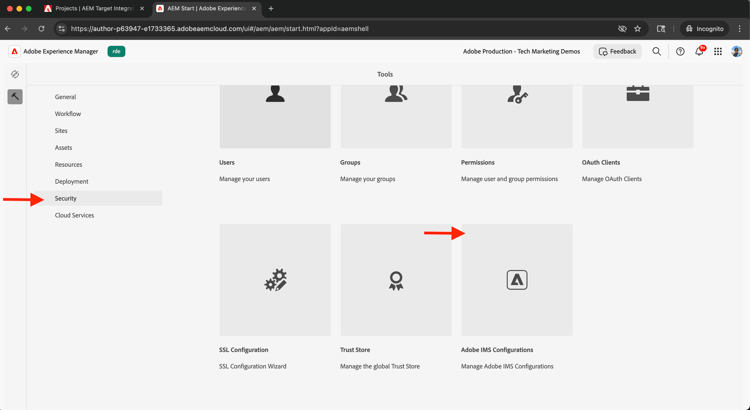The width and height of the screenshot is (750, 410).
Task: Reload the page with the refresh icon
Action: coord(41,29)
